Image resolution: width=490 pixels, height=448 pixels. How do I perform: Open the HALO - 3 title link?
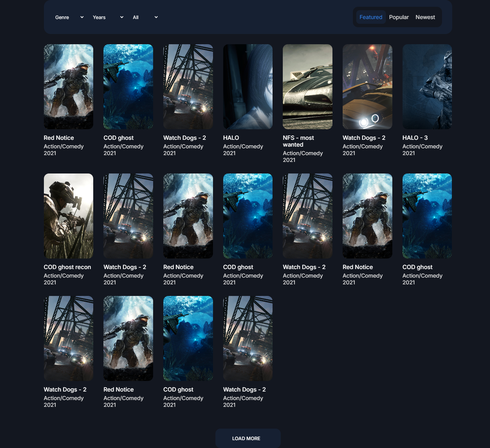415,138
